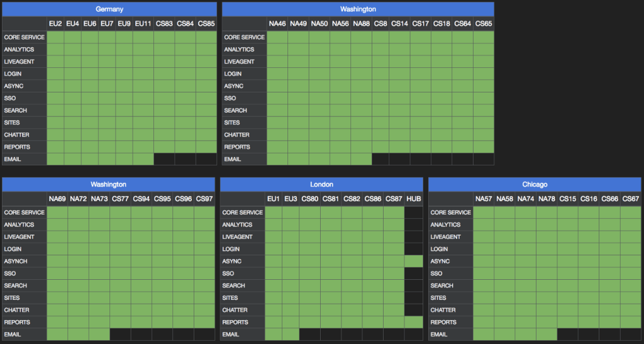644x344 pixels.
Task: Select the CS94 column header
Action: [142, 199]
